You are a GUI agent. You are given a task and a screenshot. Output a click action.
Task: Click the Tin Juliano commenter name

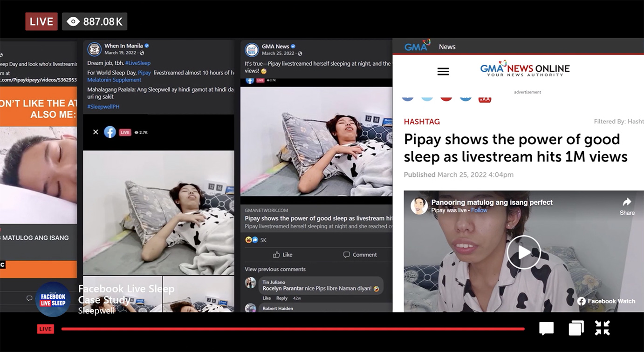[274, 282]
